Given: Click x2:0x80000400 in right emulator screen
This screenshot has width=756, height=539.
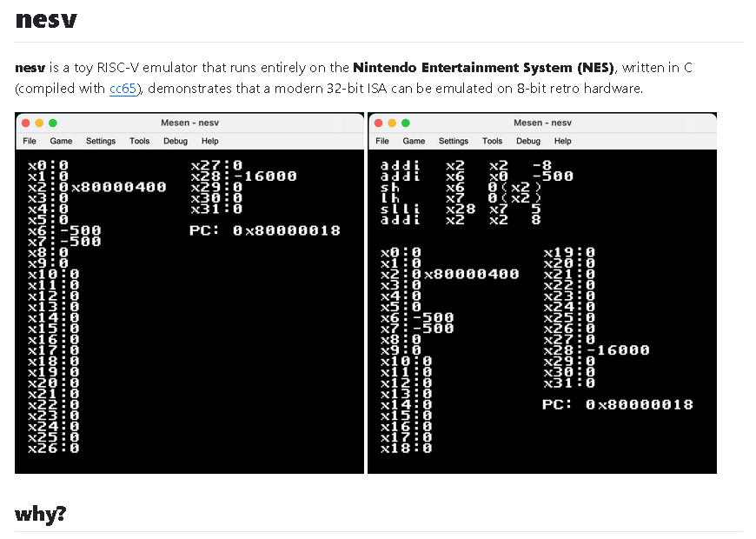Looking at the screenshot, I should point(450,274).
